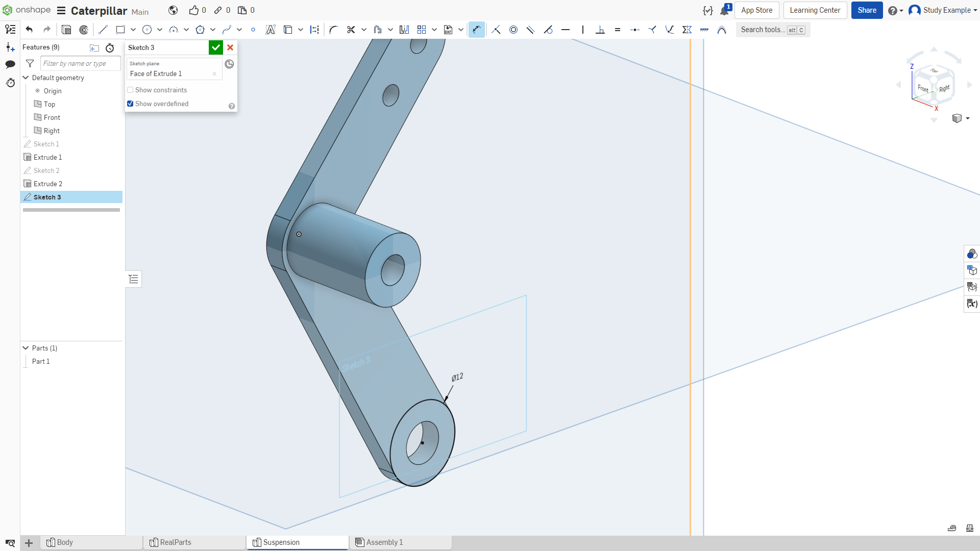Undo the last action
The width and height of the screenshot is (980, 551).
point(29,30)
